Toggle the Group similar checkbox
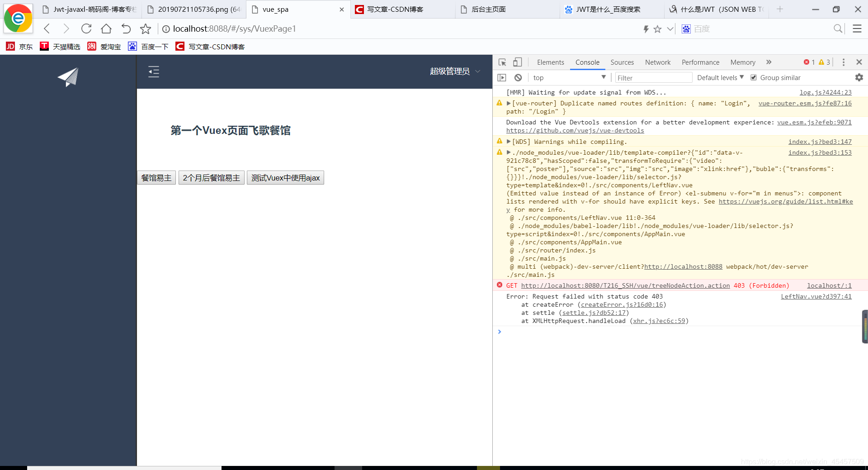This screenshot has height=470, width=868. 754,78
